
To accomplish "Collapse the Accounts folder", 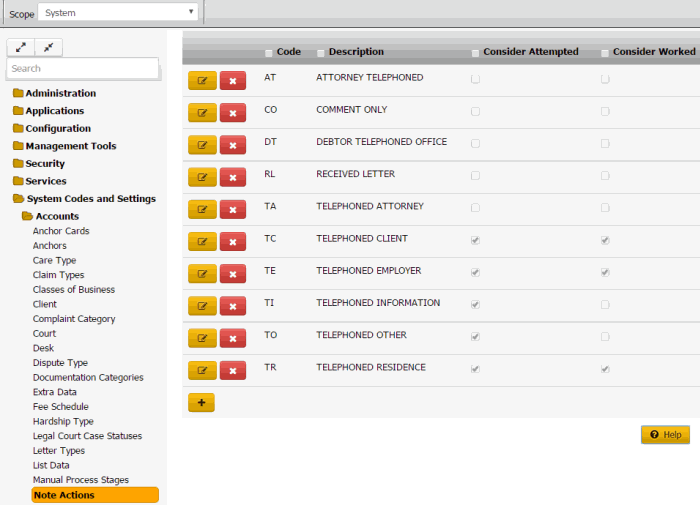I will pos(57,216).
